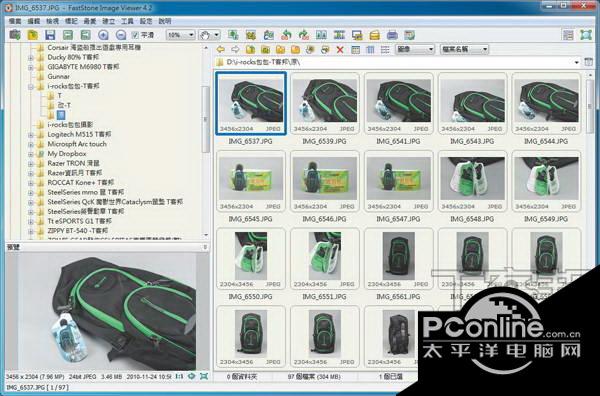
Task: Open the 檔案名稱 sort order dropdown
Action: 464,49
